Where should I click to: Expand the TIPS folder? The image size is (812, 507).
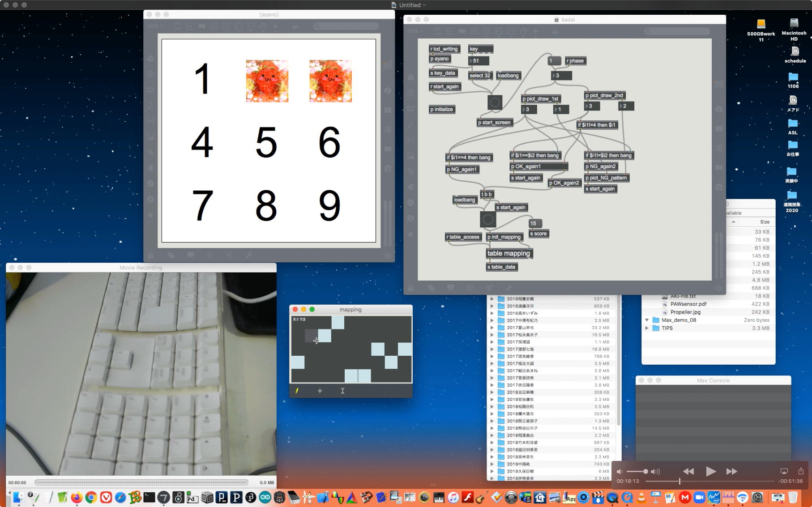click(x=647, y=328)
